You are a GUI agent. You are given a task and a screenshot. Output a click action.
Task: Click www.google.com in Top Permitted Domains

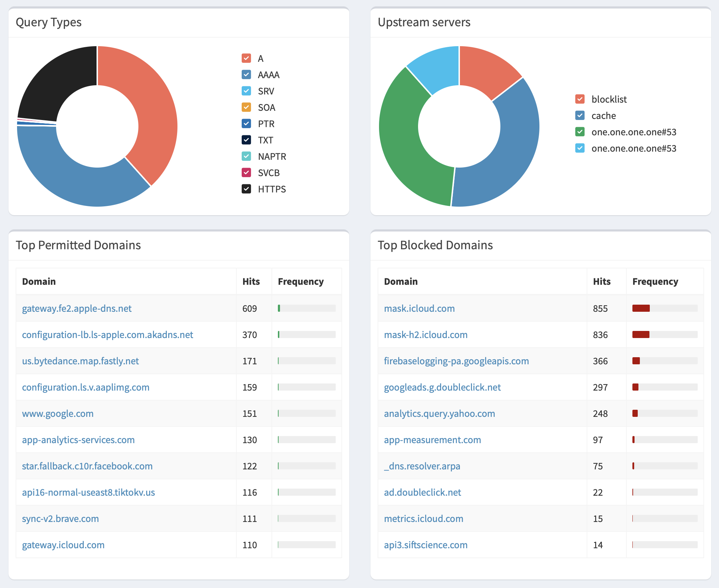coord(57,413)
